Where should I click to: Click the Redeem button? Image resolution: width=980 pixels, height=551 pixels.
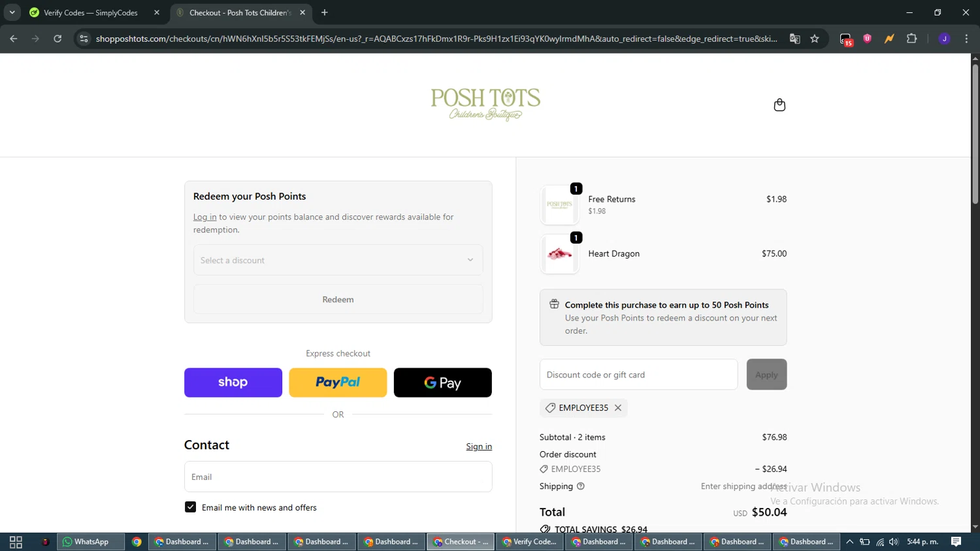coord(338,300)
